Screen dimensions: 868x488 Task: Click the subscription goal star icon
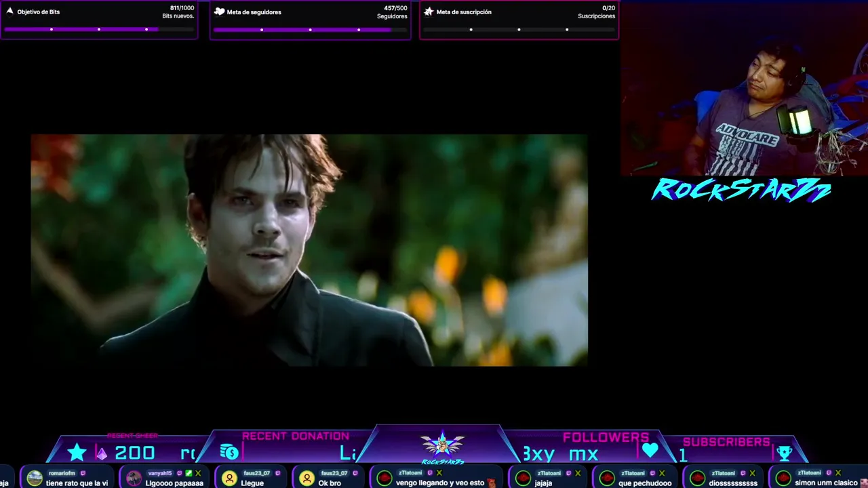pos(429,12)
